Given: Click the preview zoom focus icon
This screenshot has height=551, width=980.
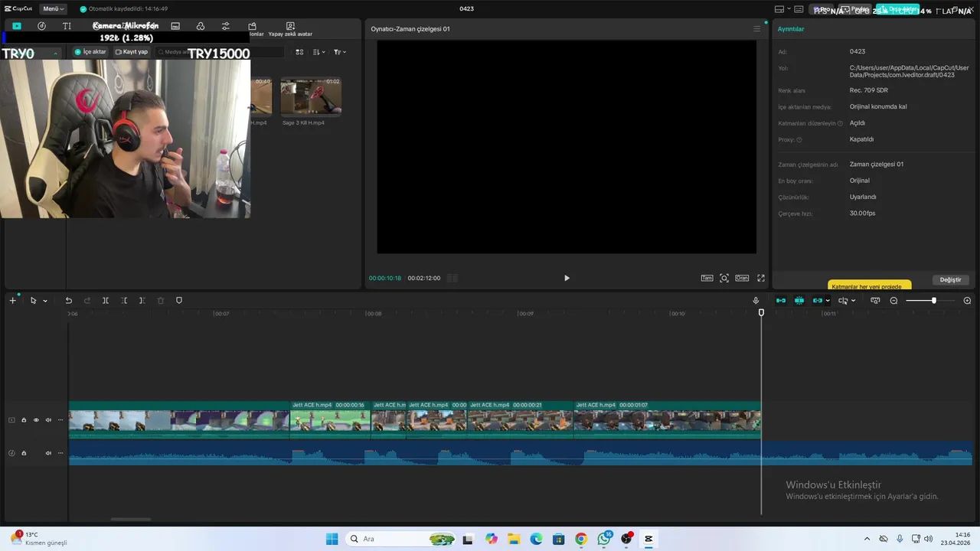Looking at the screenshot, I should [724, 278].
